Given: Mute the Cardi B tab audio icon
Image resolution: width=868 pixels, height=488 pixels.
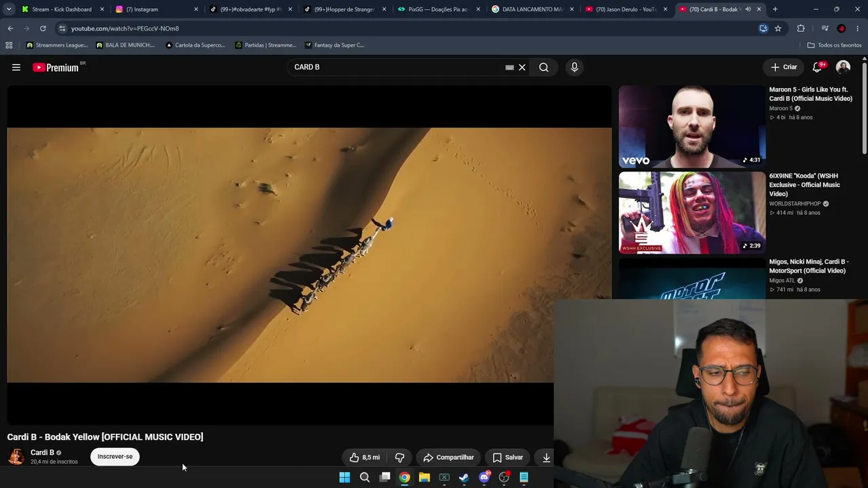Looking at the screenshot, I should [x=748, y=9].
